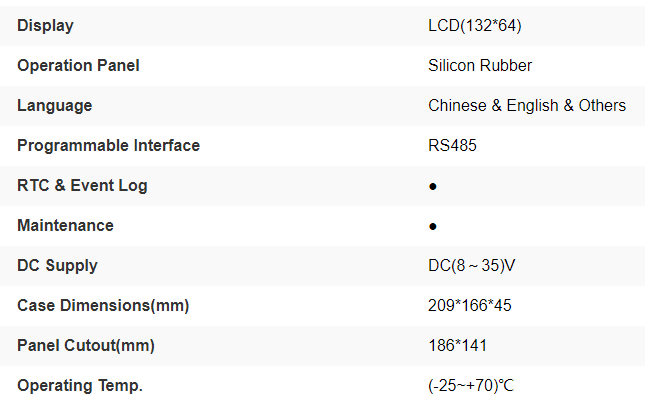Select the "186*141" cutout value
Screen dimensions: 645x415
pos(457,345)
